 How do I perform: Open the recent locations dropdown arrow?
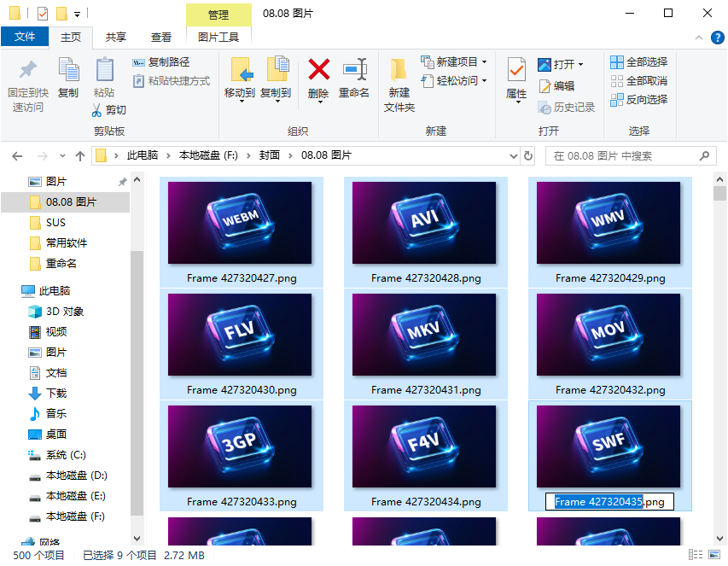(x=62, y=156)
